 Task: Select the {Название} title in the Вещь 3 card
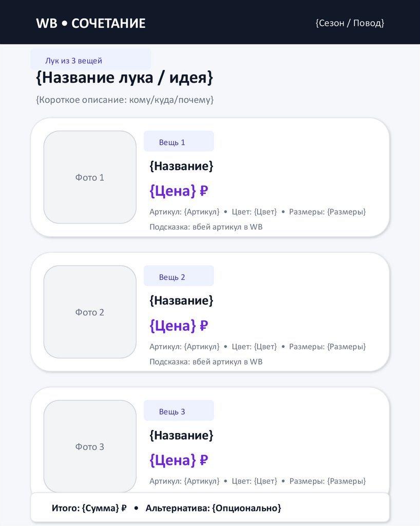[x=181, y=435]
